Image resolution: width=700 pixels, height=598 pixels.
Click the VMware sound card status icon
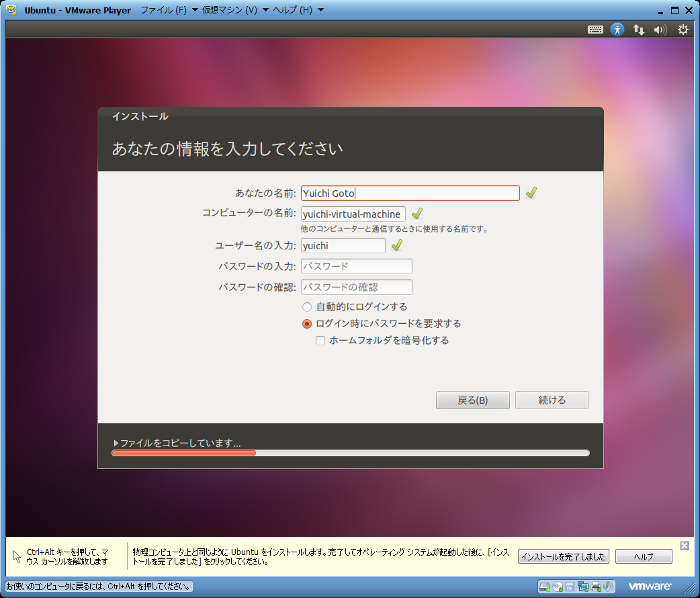click(x=607, y=586)
